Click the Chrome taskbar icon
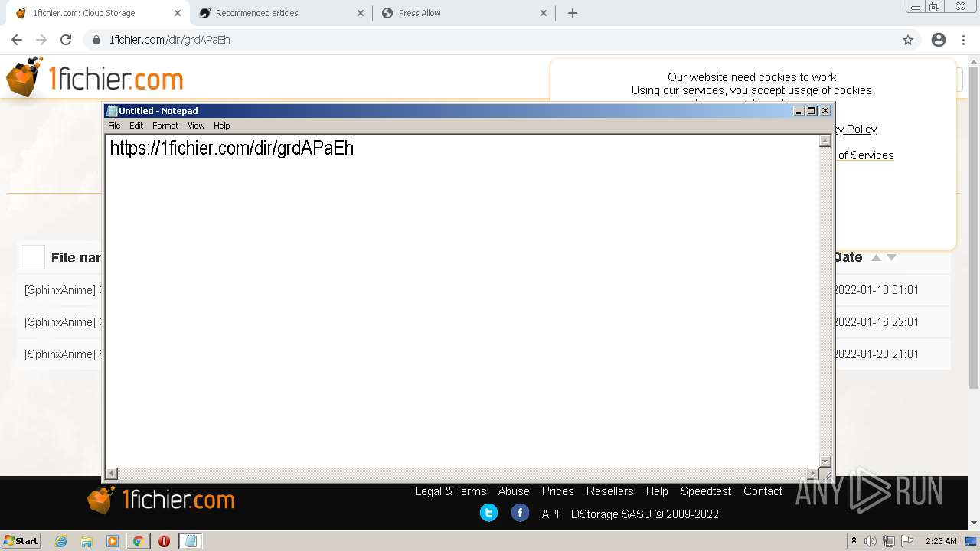980x551 pixels. tap(138, 541)
